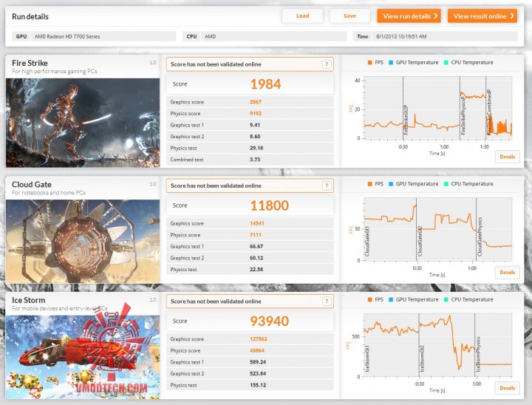This screenshot has height=405, width=532.
Task: Toggle GPU Temperature legend in the Cloud Gate graph
Action: tap(413, 184)
